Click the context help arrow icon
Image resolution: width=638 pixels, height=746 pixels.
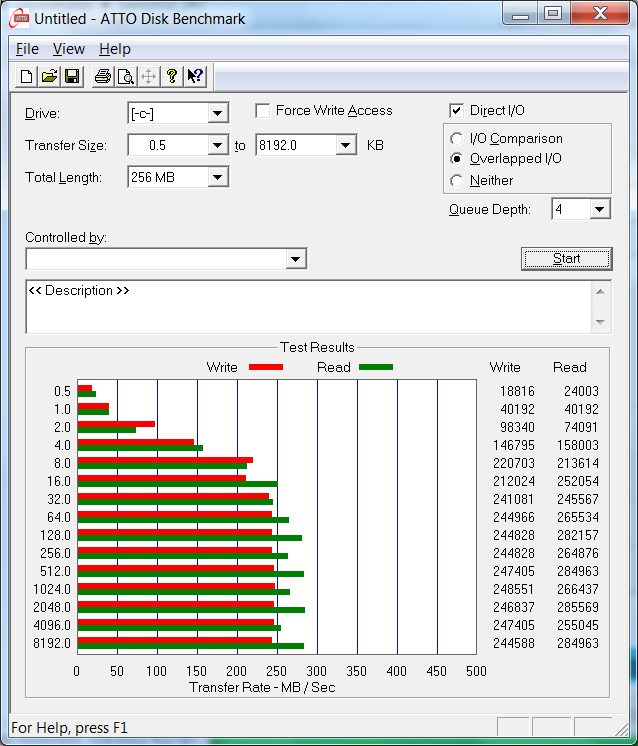(195, 76)
